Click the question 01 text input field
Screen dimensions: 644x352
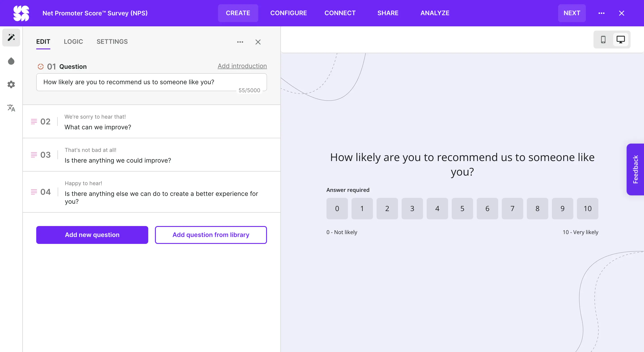(x=151, y=82)
